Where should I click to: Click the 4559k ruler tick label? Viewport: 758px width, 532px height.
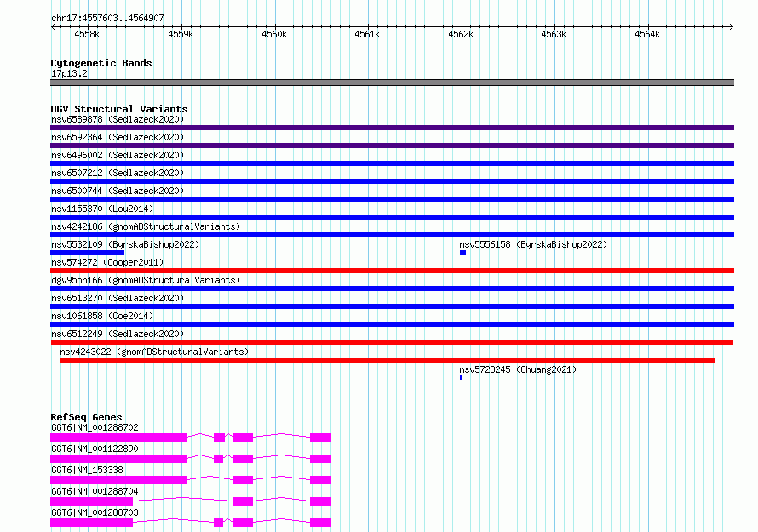(x=181, y=34)
